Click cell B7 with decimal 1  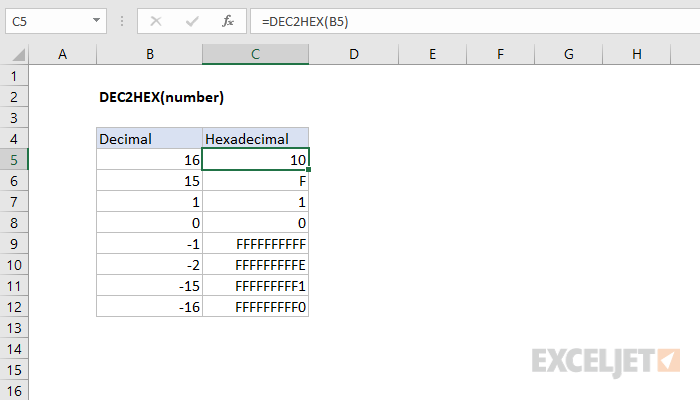(x=150, y=202)
